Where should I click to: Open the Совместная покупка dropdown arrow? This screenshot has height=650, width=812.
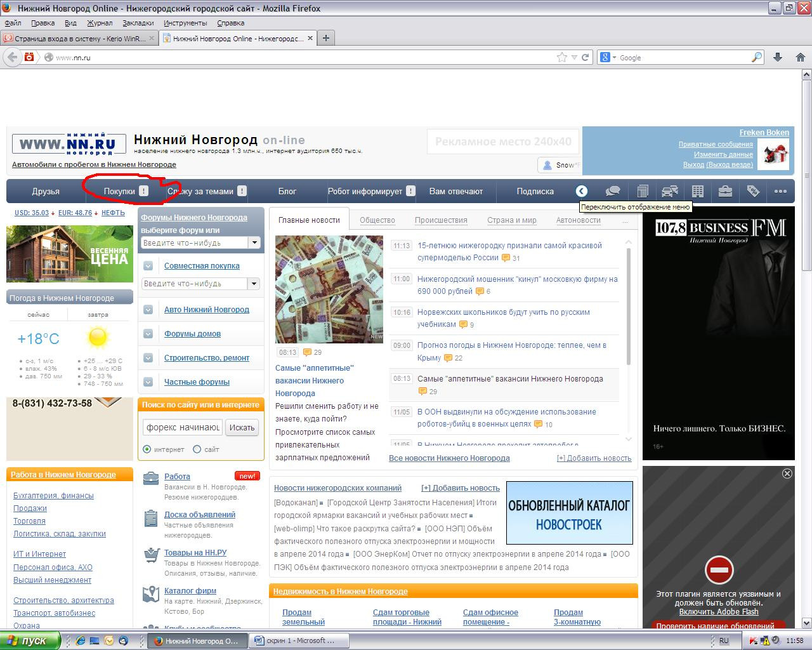(x=254, y=284)
